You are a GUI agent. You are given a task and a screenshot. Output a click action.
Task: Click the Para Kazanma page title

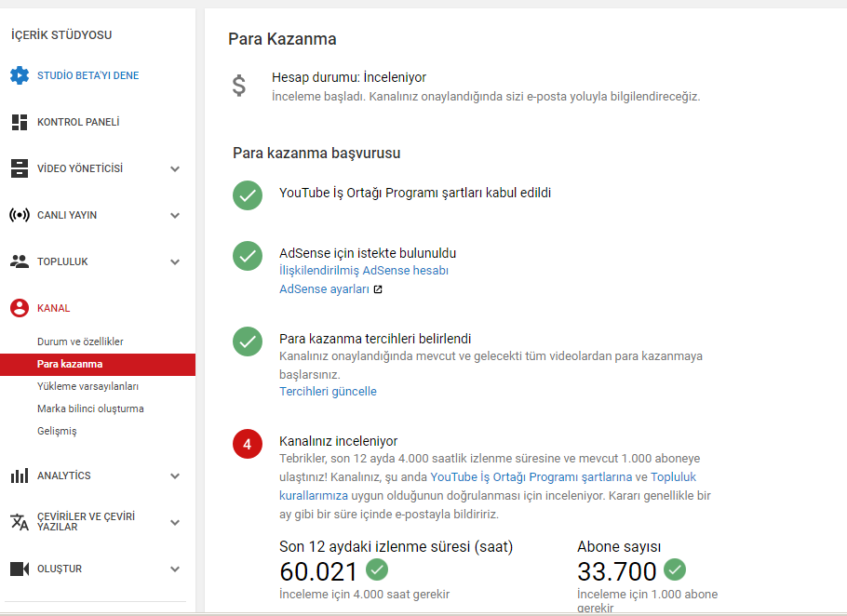pos(282,39)
